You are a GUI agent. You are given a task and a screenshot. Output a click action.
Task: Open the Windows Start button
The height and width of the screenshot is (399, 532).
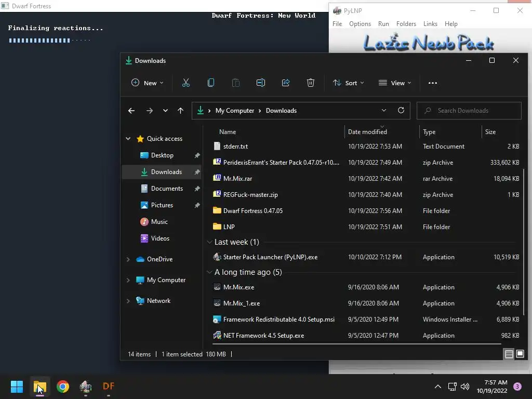tap(17, 387)
